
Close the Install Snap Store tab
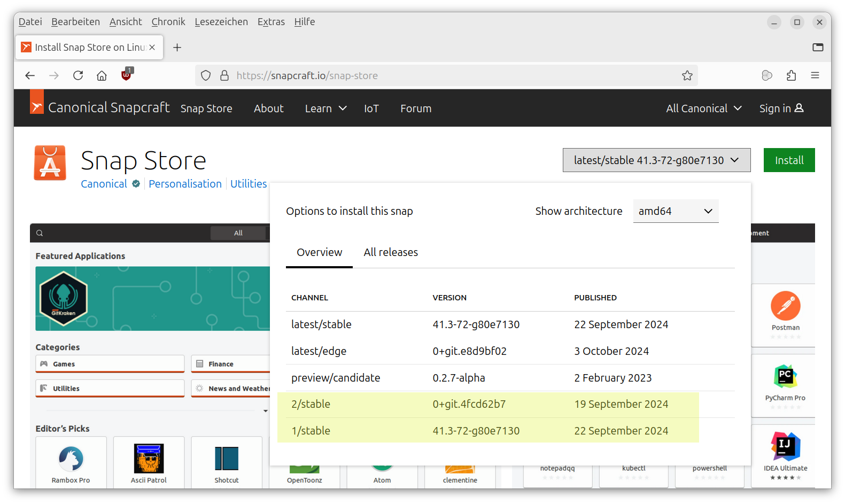(x=152, y=47)
